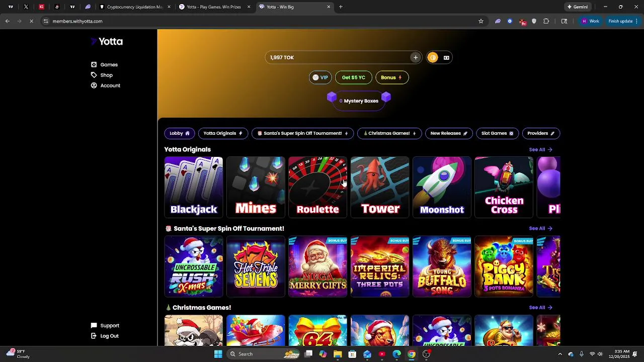The width and height of the screenshot is (644, 362).
Task: Open Chrome from the taskbar
Action: [x=412, y=354]
